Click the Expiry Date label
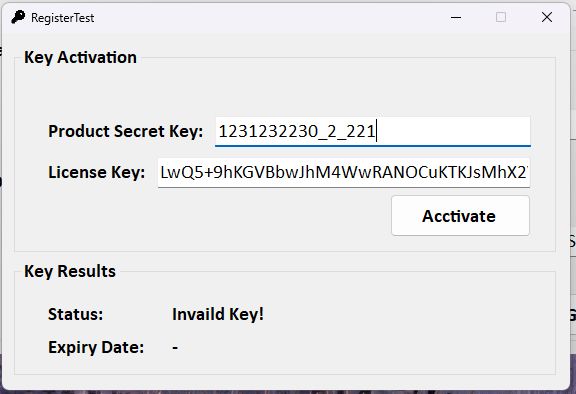 [96, 347]
